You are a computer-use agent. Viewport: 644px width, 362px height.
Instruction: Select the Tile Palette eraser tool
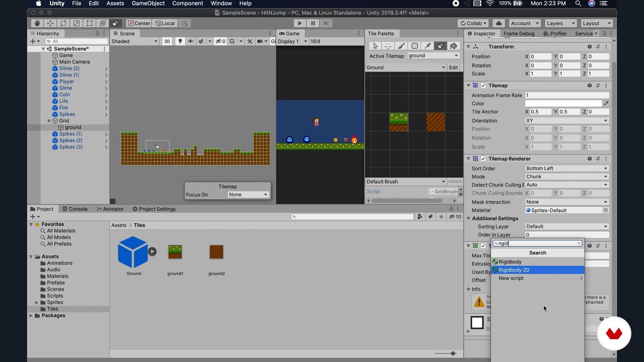440,46
